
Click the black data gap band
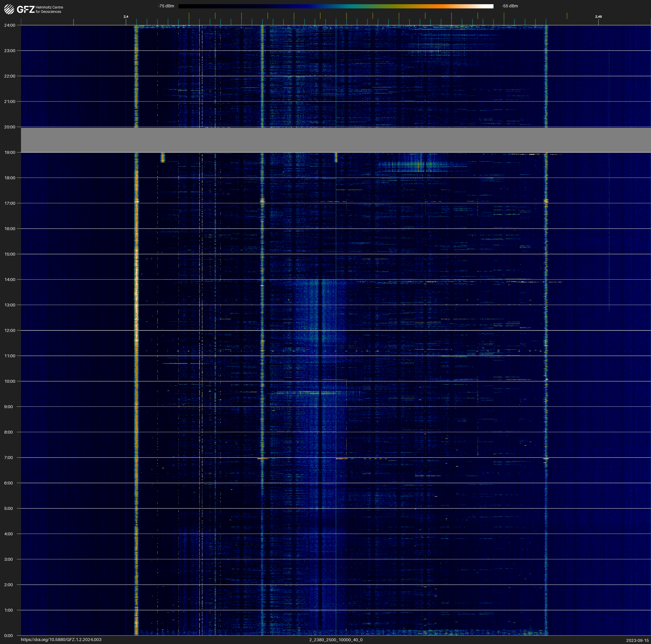[x=336, y=140]
